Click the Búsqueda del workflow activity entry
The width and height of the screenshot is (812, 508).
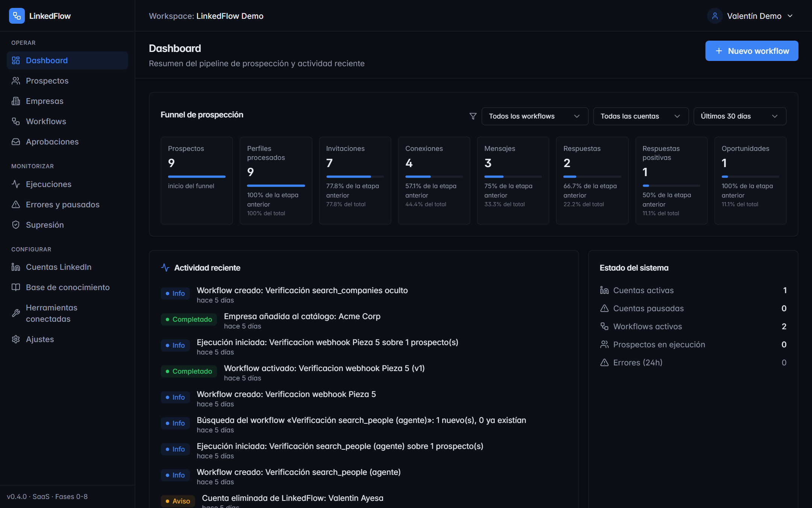[361, 420]
